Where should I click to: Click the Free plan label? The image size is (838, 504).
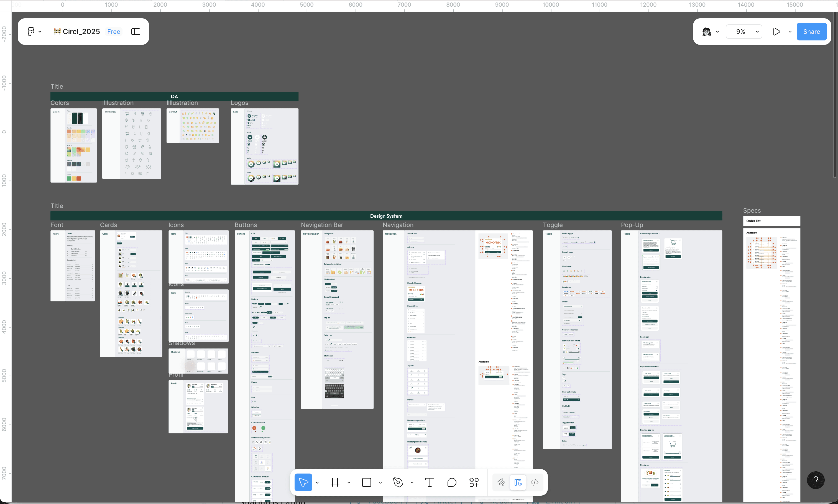pyautogui.click(x=114, y=32)
